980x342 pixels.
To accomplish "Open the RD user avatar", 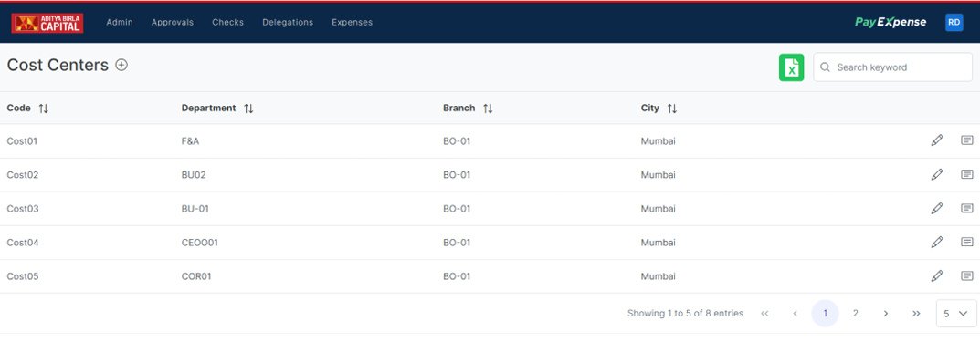I will 954,23.
